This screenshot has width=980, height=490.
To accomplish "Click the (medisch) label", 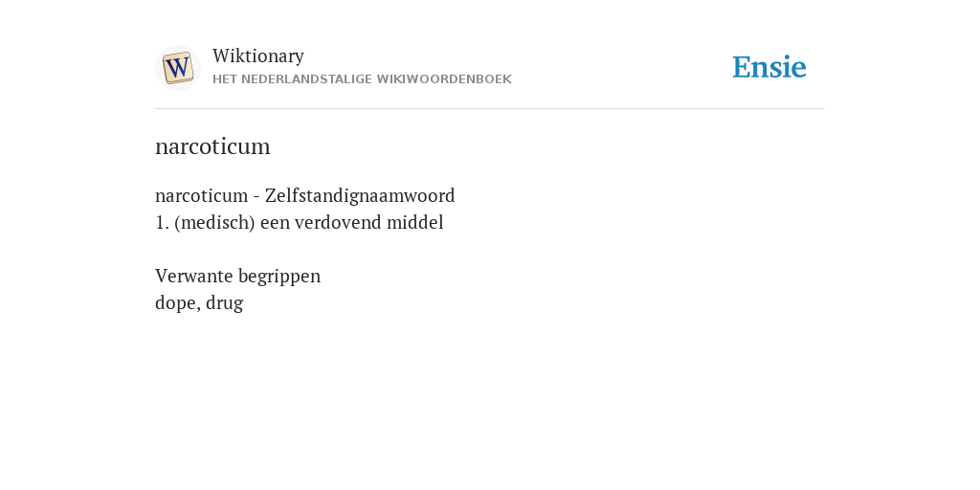I will [x=215, y=222].
